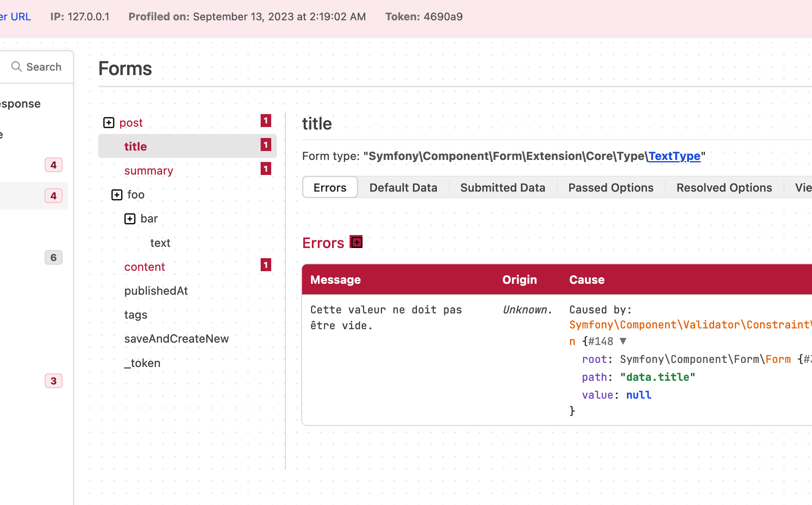Click the error badge next to summary
Screen dimensions: 812x505
pos(266,168)
